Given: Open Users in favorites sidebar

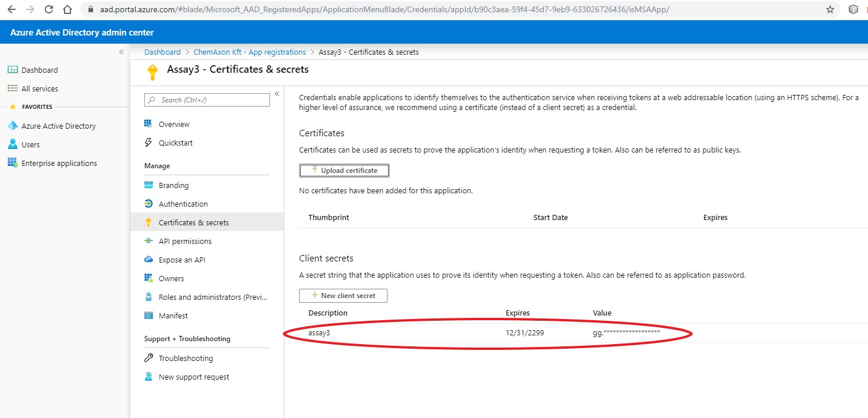Looking at the screenshot, I should (30, 144).
